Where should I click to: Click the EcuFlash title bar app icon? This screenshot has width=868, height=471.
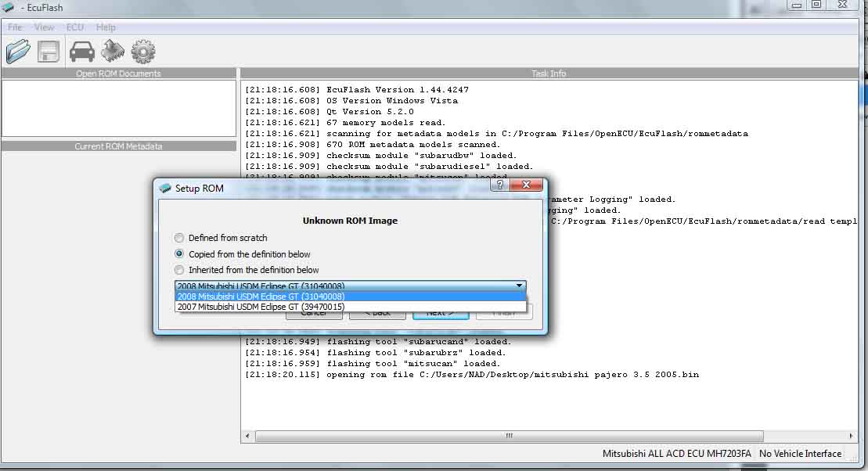[8, 6]
